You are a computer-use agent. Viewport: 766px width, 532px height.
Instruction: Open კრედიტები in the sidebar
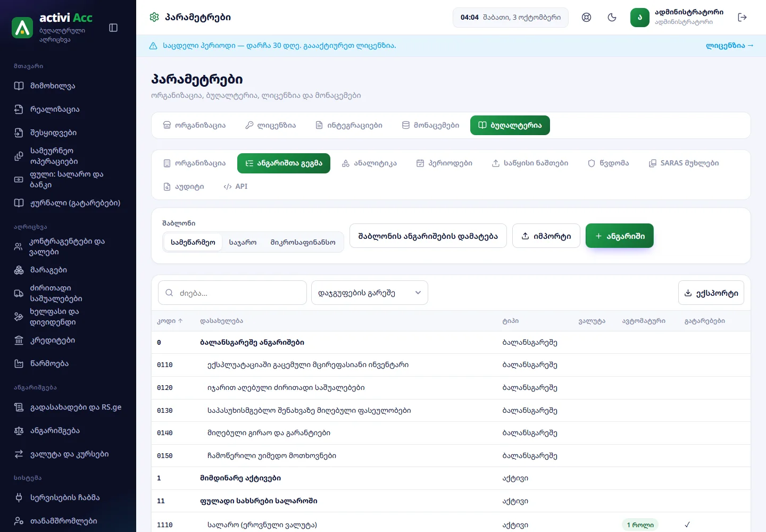(68, 340)
